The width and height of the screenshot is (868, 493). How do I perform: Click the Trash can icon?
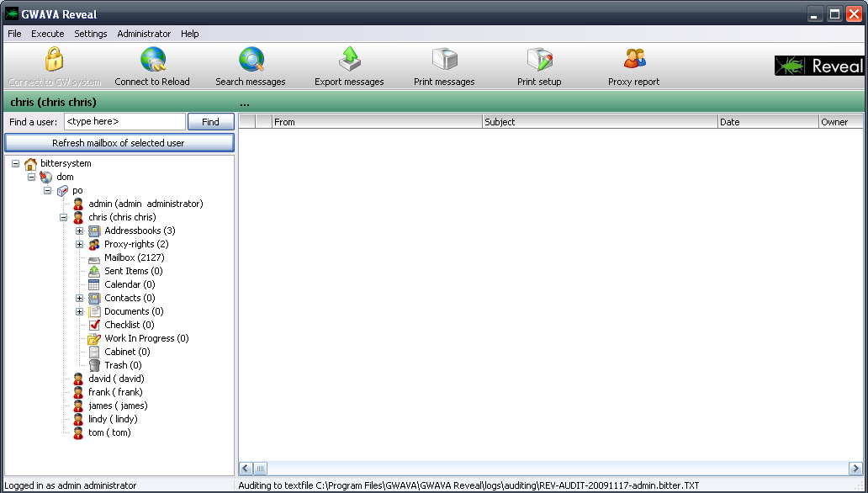coord(94,366)
